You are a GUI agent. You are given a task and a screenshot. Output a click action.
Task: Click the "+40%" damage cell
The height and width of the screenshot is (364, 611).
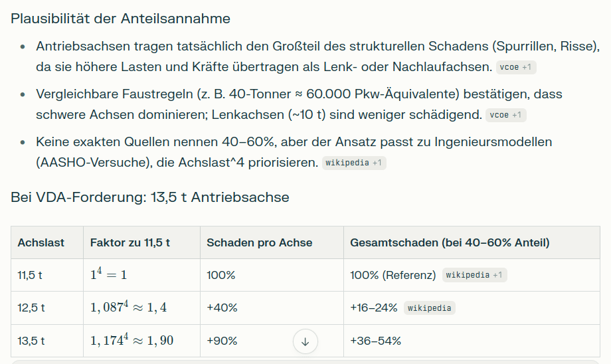pos(222,308)
